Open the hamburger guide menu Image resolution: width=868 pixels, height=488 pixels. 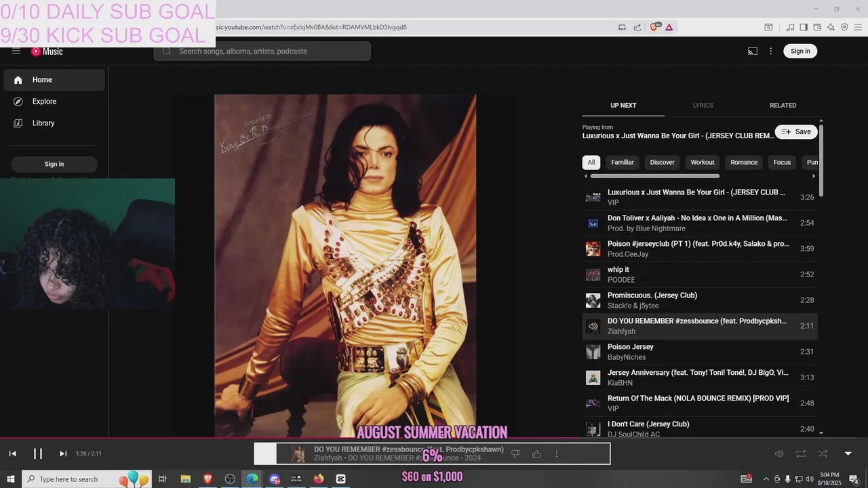tap(16, 52)
